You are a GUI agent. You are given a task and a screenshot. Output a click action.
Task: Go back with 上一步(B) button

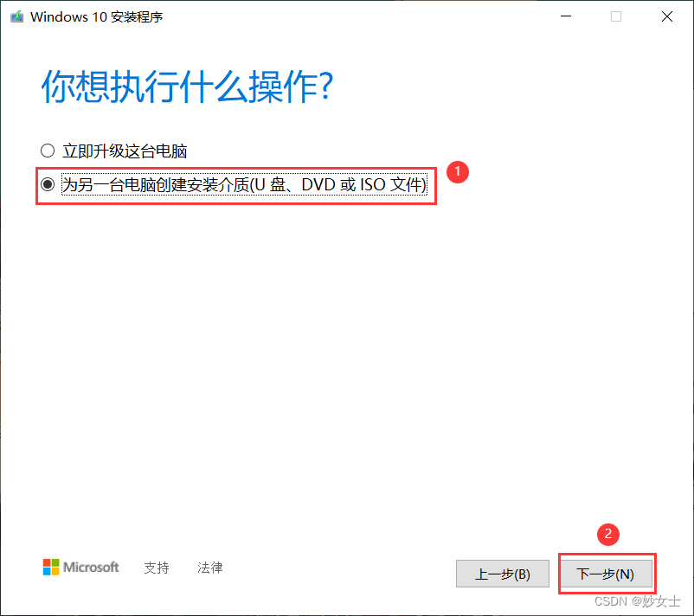point(503,574)
